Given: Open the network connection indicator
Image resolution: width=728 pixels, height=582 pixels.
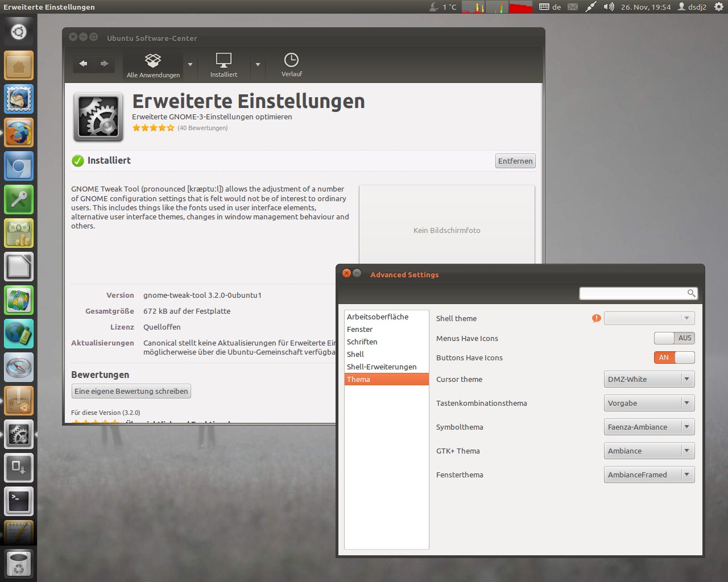Looking at the screenshot, I should 590,7.
